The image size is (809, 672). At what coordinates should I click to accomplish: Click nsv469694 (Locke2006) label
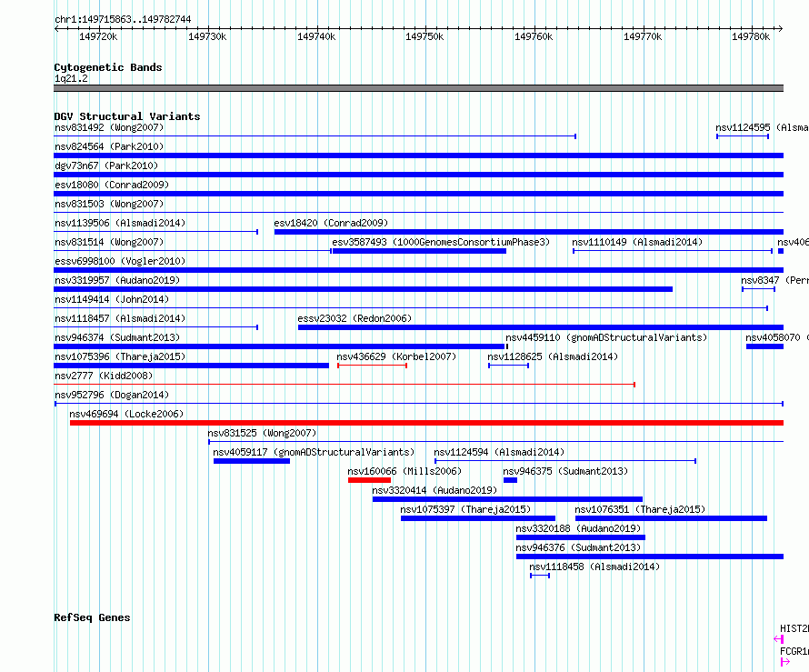(126, 414)
